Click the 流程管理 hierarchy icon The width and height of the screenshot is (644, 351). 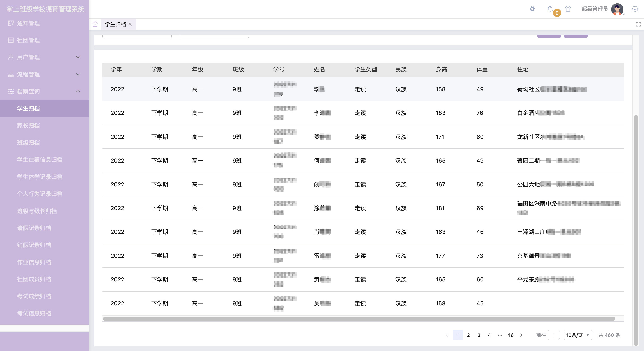[x=11, y=74]
